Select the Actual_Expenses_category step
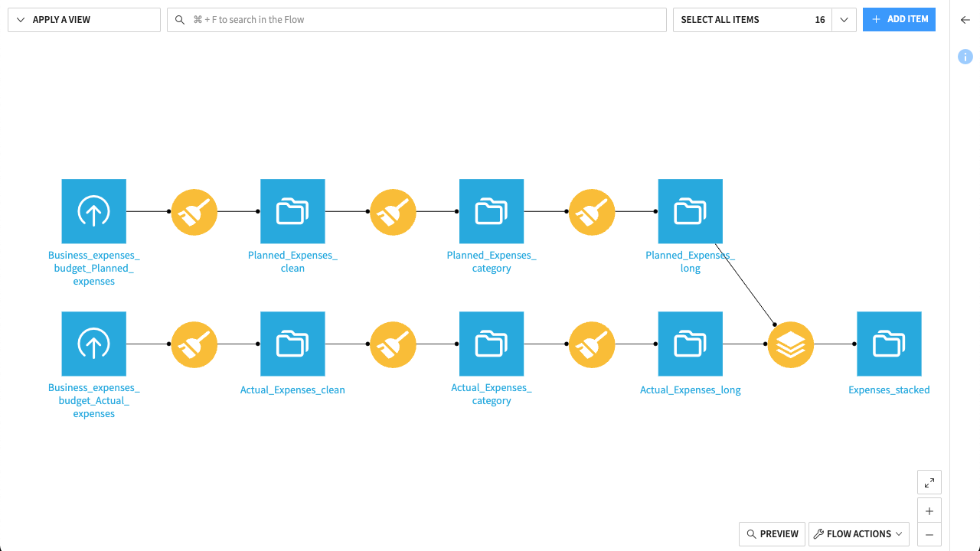Viewport: 980px width, 551px height. [492, 344]
